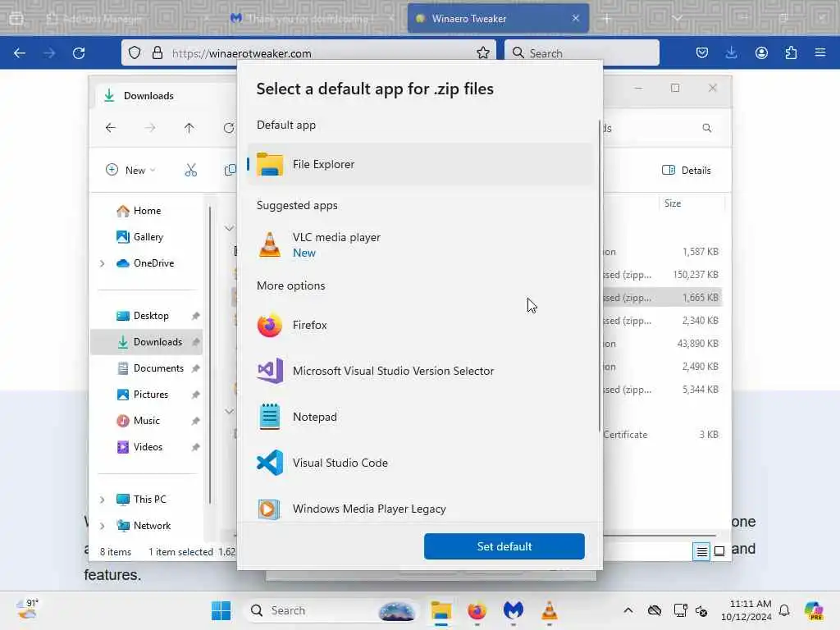Open Firefox extensions menu
Screen dimensions: 840x630
click(791, 53)
